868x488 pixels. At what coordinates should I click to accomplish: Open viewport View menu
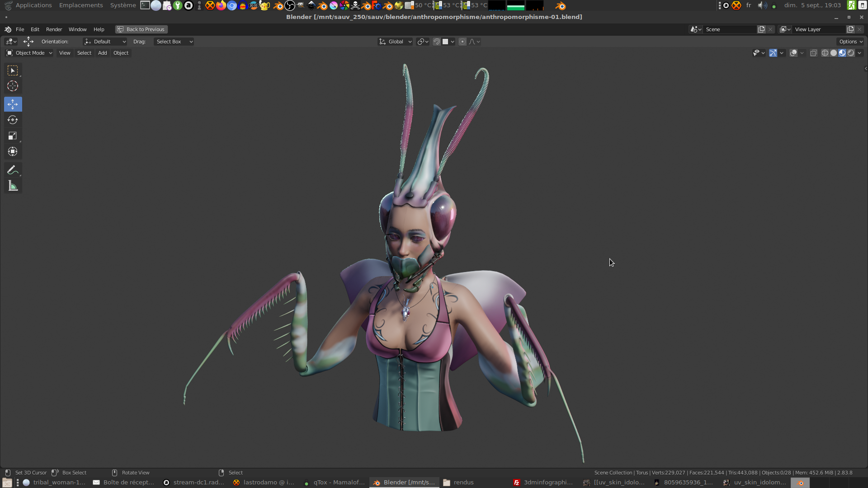point(65,53)
